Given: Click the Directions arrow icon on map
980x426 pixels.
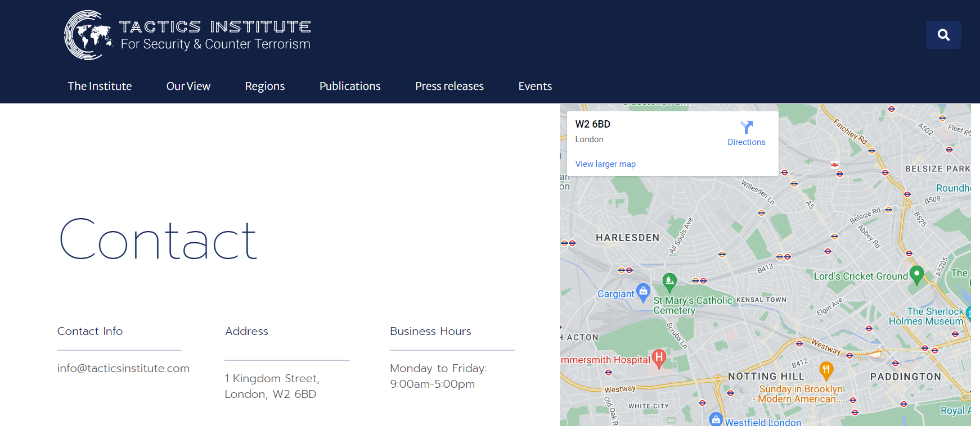Looking at the screenshot, I should [746, 127].
